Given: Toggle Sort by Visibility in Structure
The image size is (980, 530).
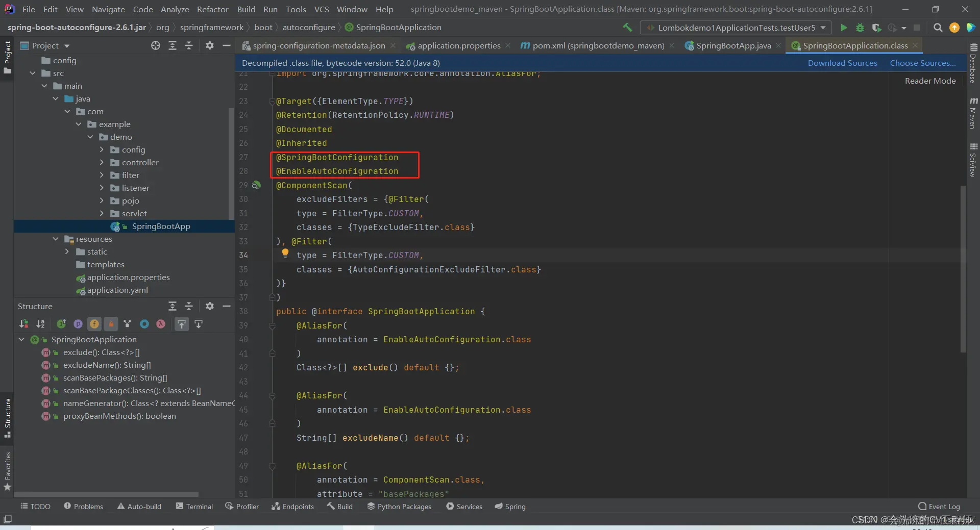Looking at the screenshot, I should pyautogui.click(x=23, y=324).
